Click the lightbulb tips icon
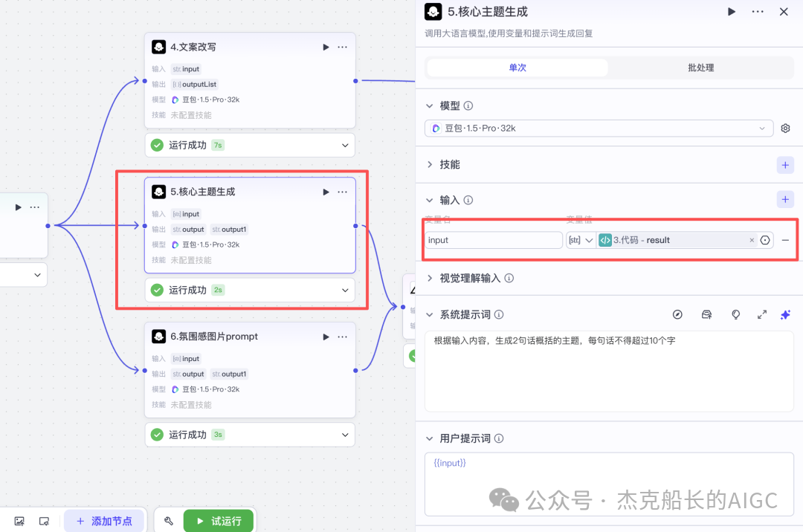 click(735, 314)
